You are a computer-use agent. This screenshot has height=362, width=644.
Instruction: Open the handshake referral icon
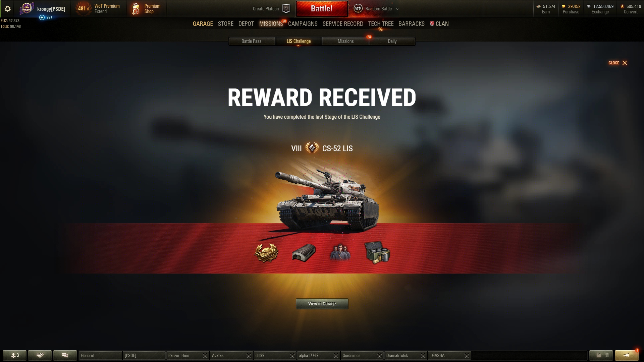coord(40,355)
